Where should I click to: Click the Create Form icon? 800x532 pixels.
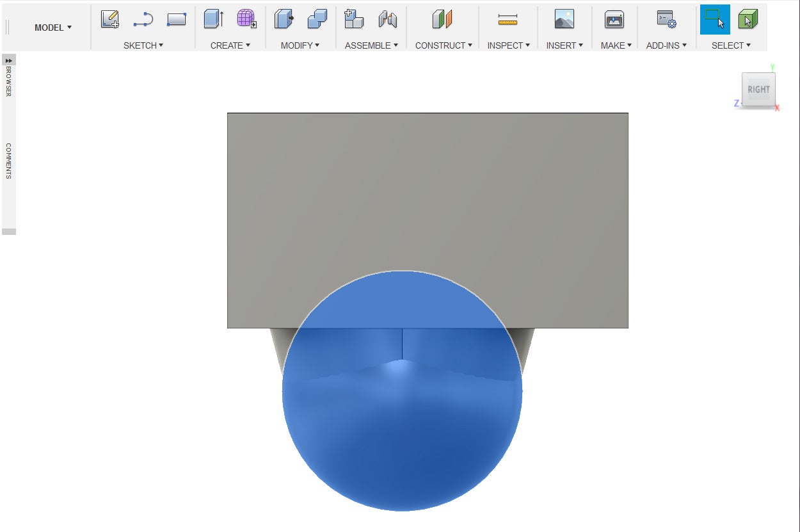click(246, 20)
